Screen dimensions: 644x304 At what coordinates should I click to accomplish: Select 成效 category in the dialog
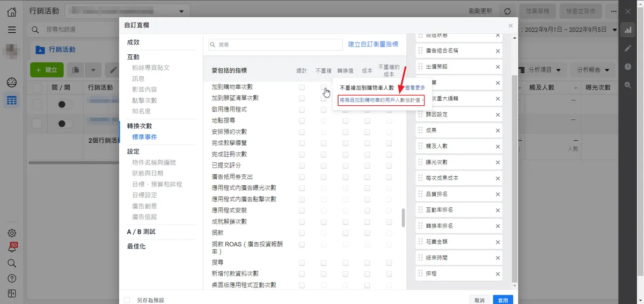tap(133, 42)
